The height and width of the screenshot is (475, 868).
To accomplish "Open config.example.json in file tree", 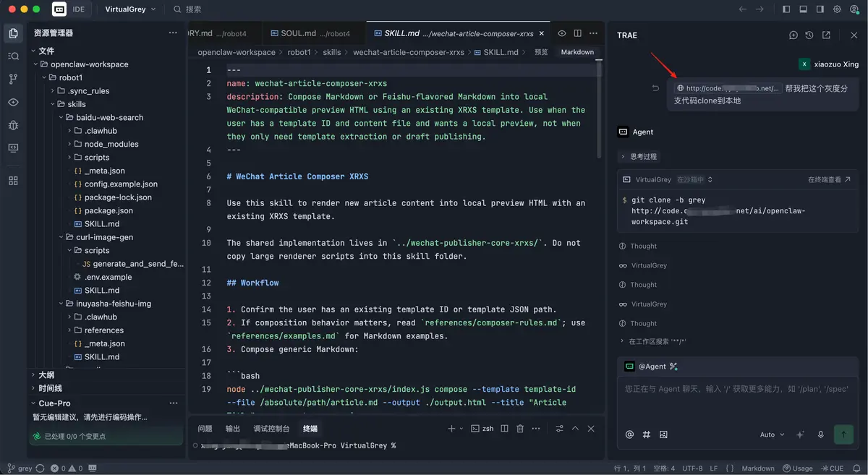I will (x=121, y=184).
